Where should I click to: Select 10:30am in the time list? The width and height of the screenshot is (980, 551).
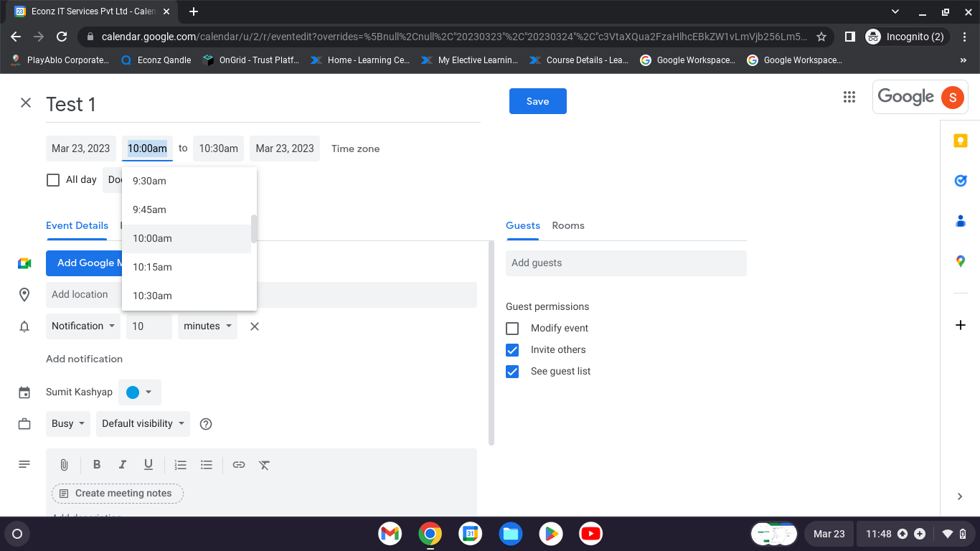[x=187, y=296]
